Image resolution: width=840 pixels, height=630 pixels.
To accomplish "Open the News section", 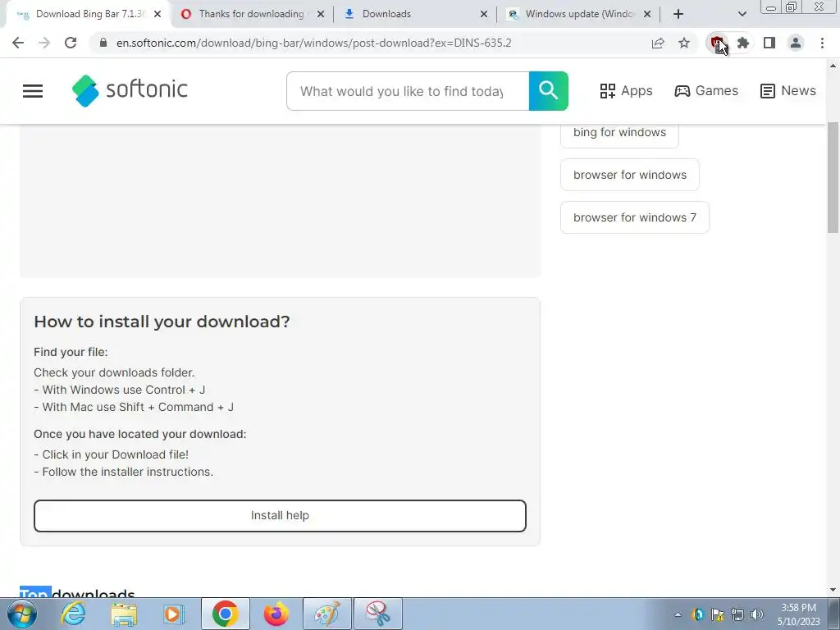I will click(x=788, y=91).
